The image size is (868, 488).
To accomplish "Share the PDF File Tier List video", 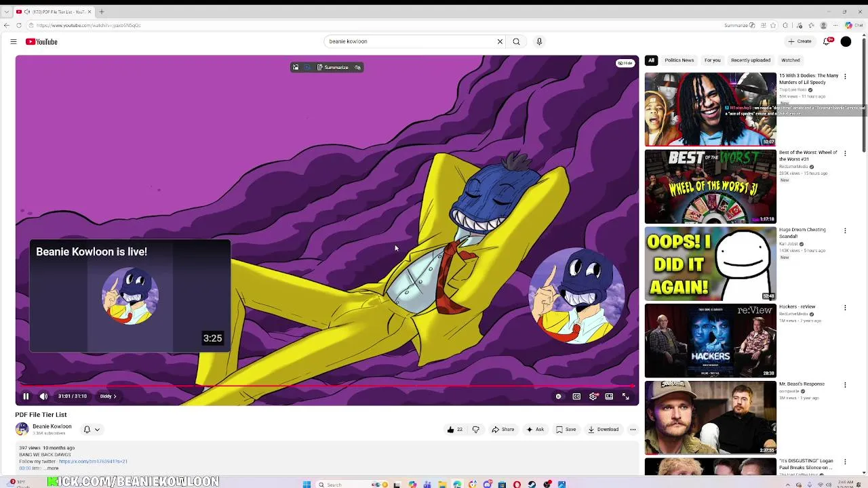I will point(502,429).
